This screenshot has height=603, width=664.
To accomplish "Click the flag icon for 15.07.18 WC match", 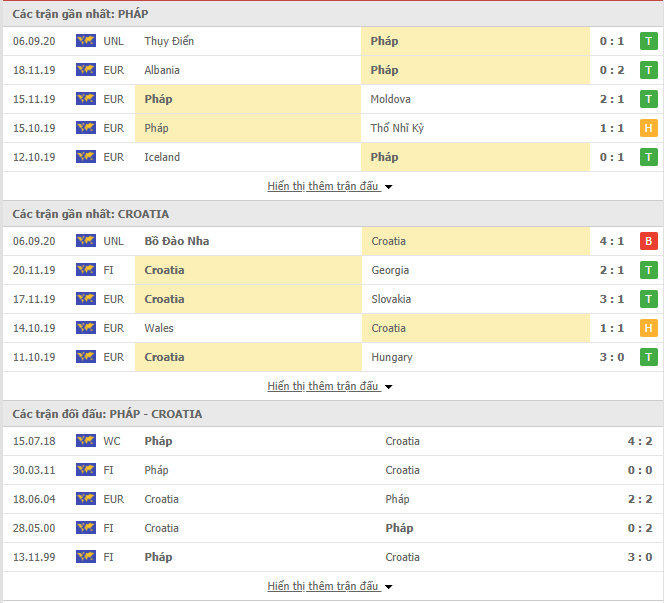I will [x=86, y=441].
